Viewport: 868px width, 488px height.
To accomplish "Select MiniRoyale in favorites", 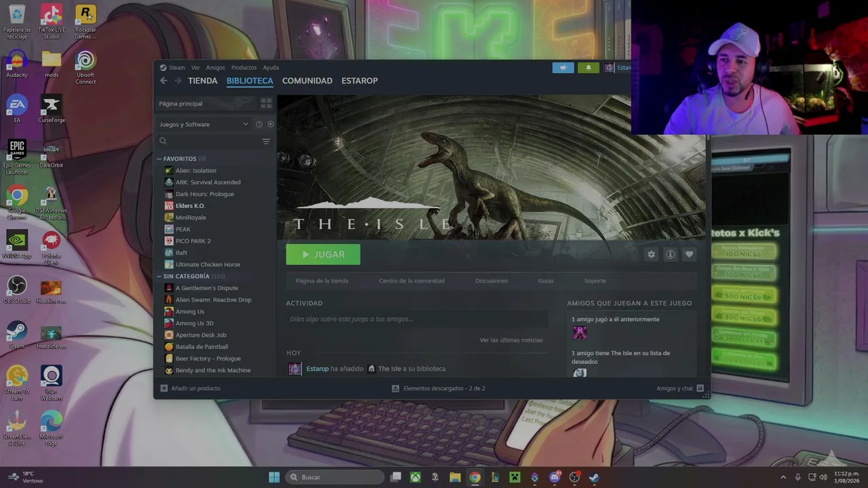I will [191, 218].
